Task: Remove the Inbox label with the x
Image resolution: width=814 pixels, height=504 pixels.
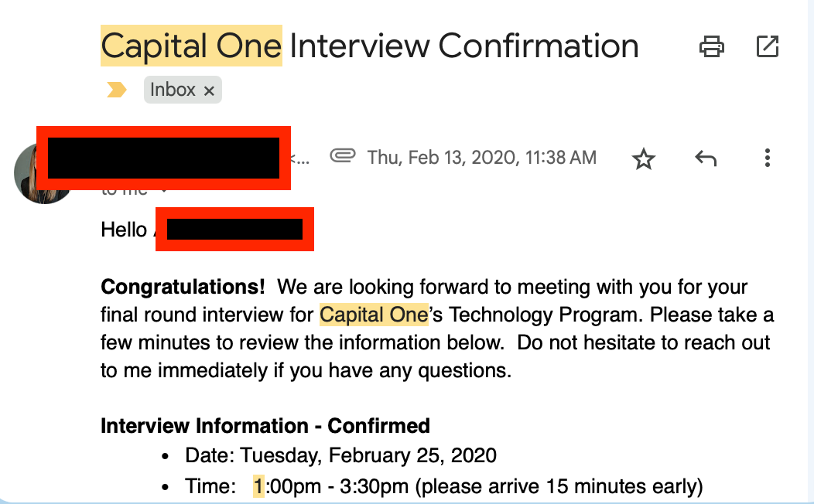Action: click(209, 90)
